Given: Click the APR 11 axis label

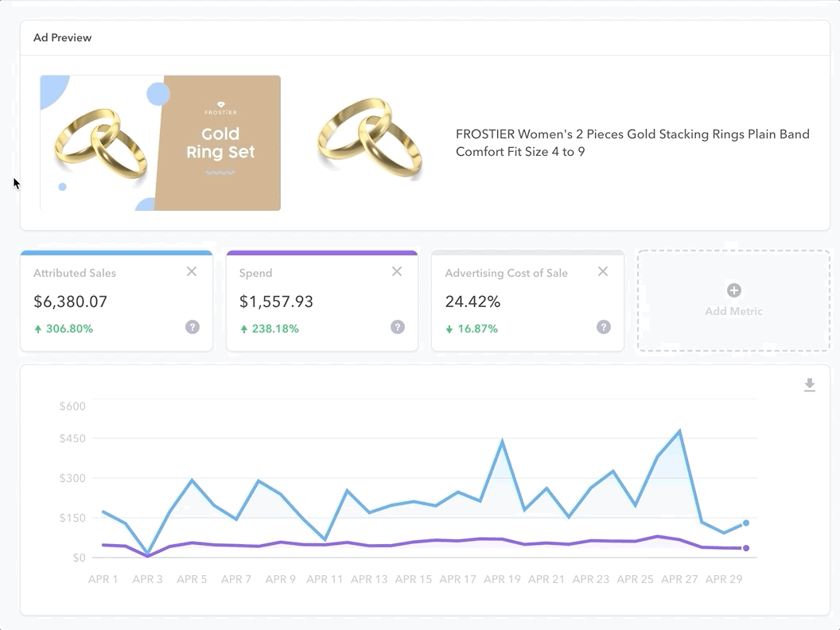Looking at the screenshot, I should click(x=325, y=579).
